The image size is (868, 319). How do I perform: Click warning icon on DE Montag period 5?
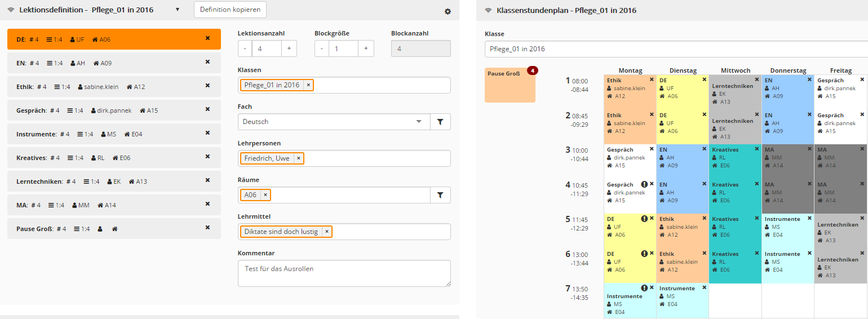(x=644, y=219)
